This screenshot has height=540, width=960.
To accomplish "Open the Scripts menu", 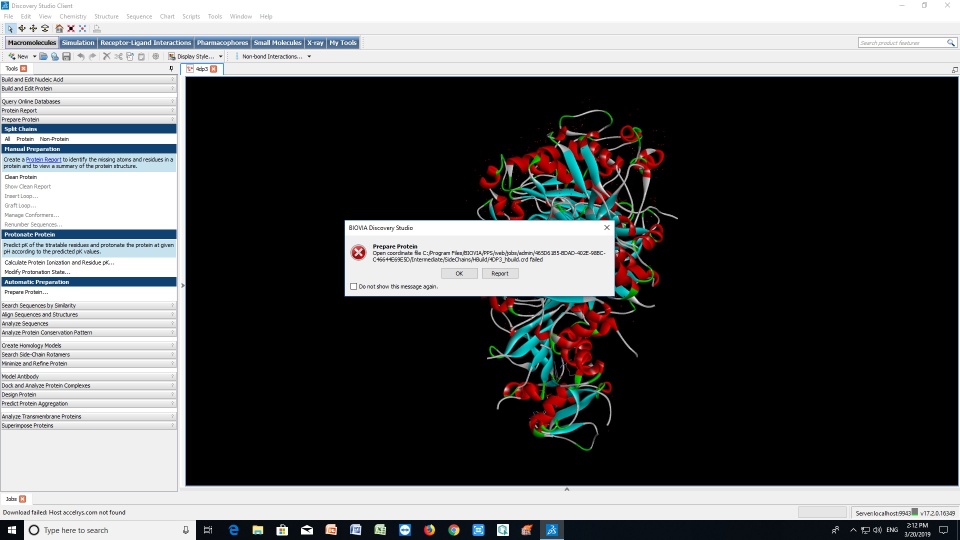I will (x=191, y=17).
